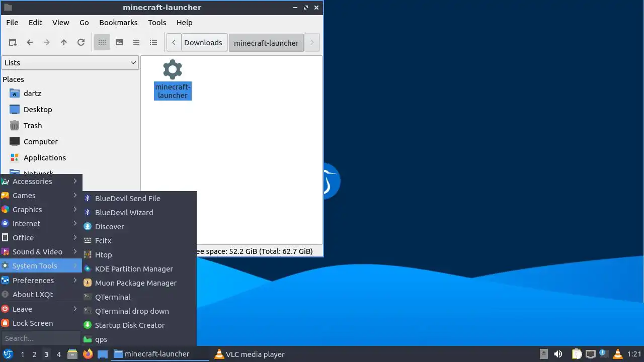Viewport: 644px width, 362px height.
Task: Launch QTerminal drop down
Action: pyautogui.click(x=139, y=311)
